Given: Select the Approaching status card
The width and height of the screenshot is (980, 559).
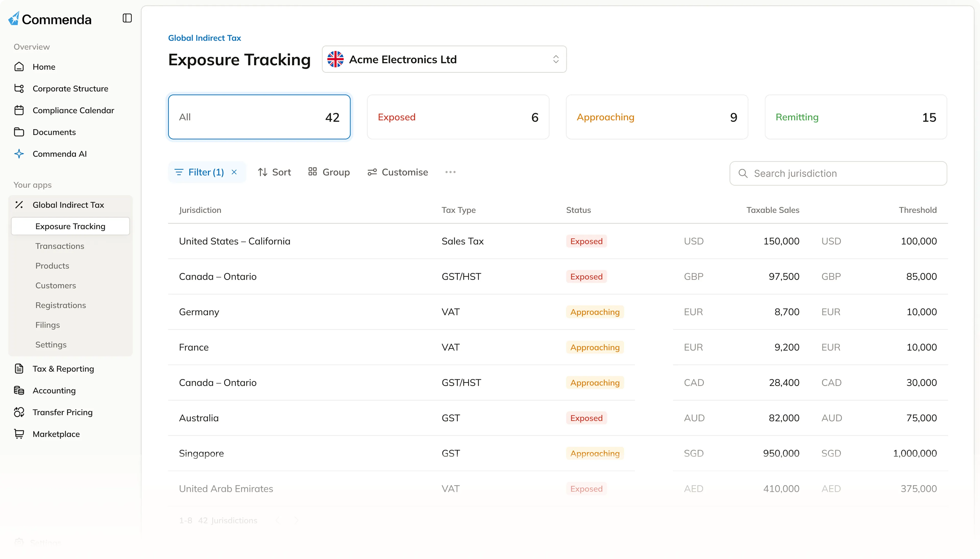Looking at the screenshot, I should 657,117.
